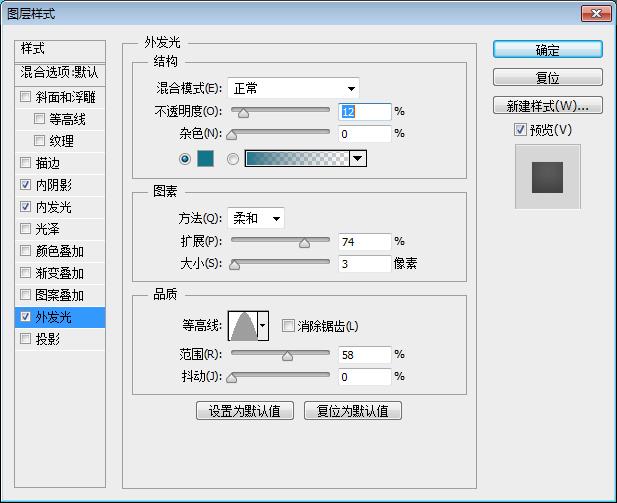Image resolution: width=617 pixels, height=503 pixels.
Task: Enable the 描边 effect checkbox
Action: [25, 162]
